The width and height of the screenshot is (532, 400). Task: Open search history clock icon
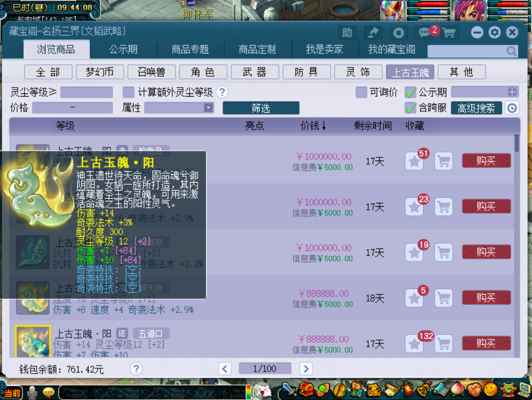click(512, 108)
